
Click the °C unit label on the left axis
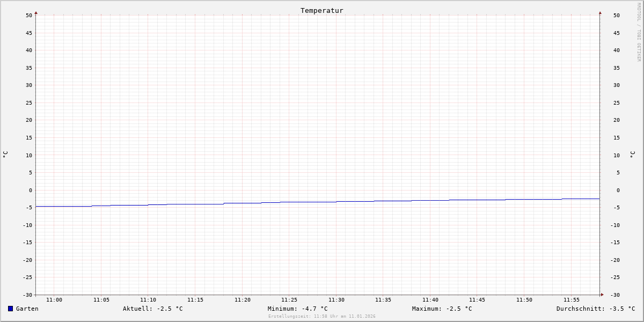(x=5, y=155)
